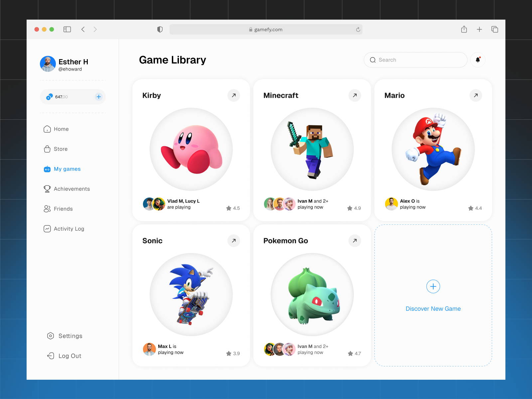This screenshot has width=532, height=399.
Task: Launch Mario using its arrow icon
Action: [x=476, y=95]
